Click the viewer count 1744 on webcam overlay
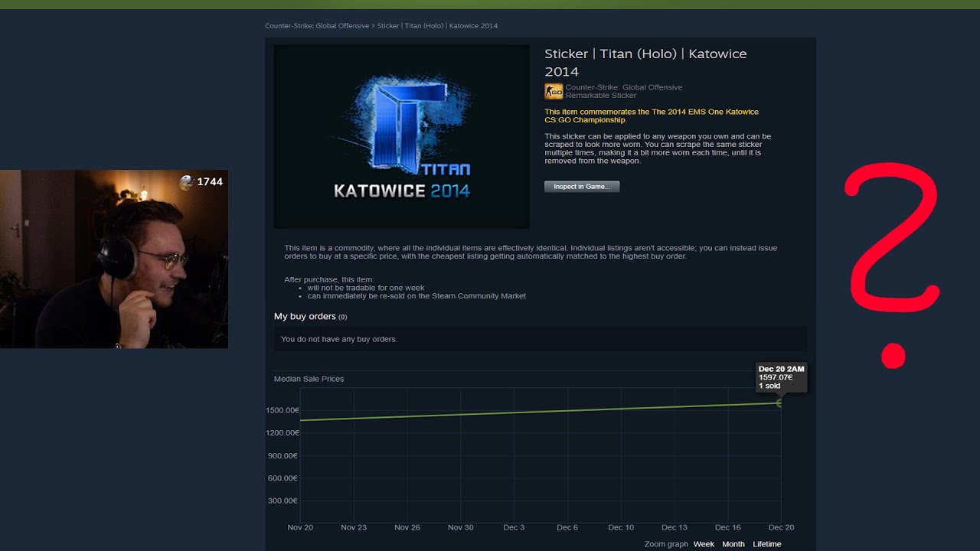 [x=210, y=181]
